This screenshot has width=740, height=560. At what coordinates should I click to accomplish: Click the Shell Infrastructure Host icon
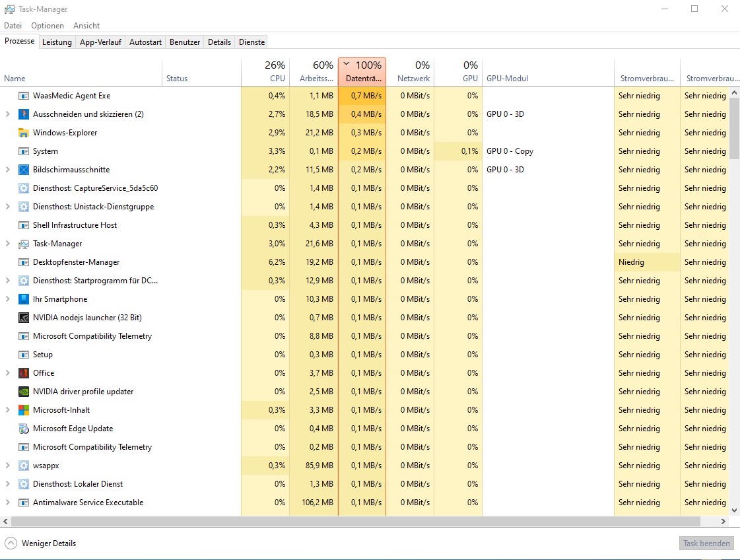click(24, 225)
